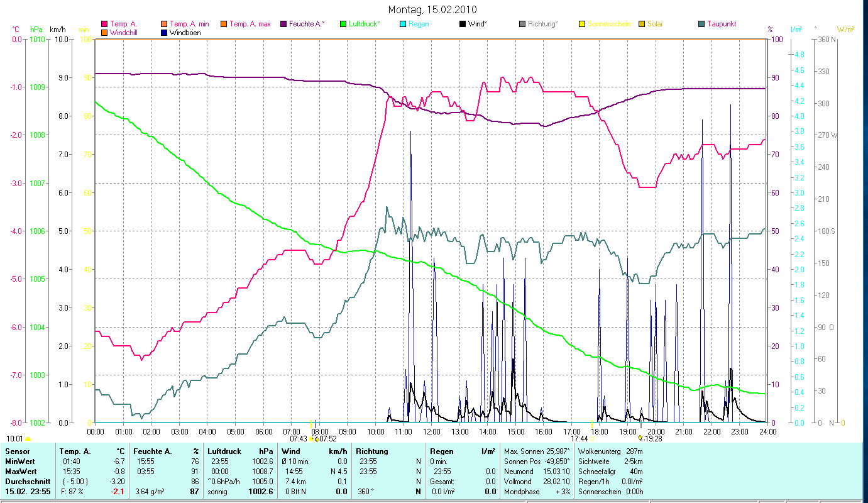Click the 360 ° direction value
The width and height of the screenshot is (868, 503).
coord(366,491)
